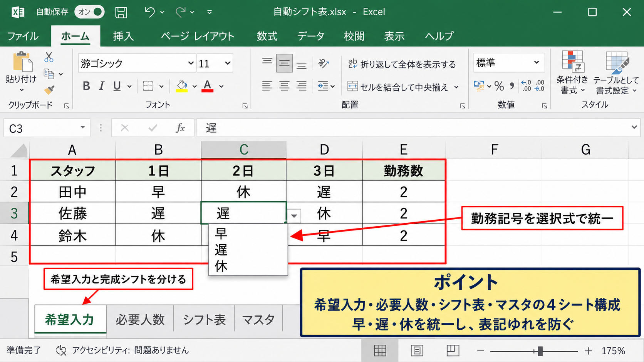Switch to the データ tab
This screenshot has height=362, width=644.
[310, 36]
